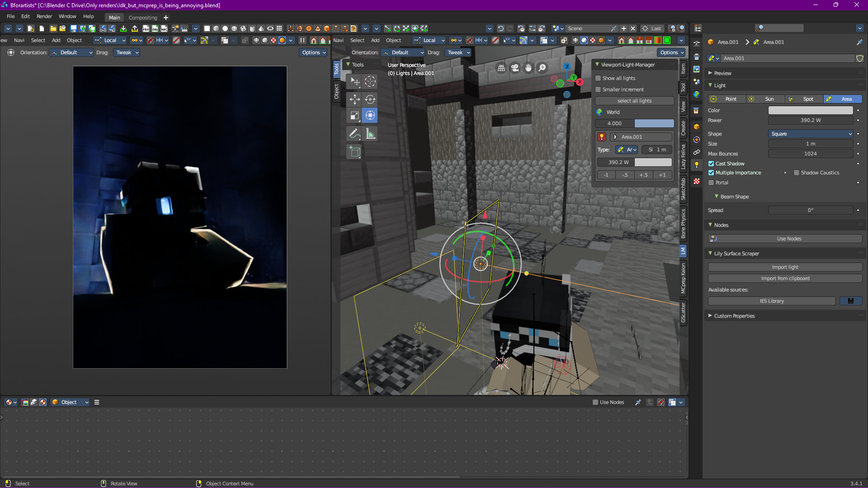Click the zoom magnifier icon in viewport
The height and width of the screenshot is (488, 868).
point(542,68)
